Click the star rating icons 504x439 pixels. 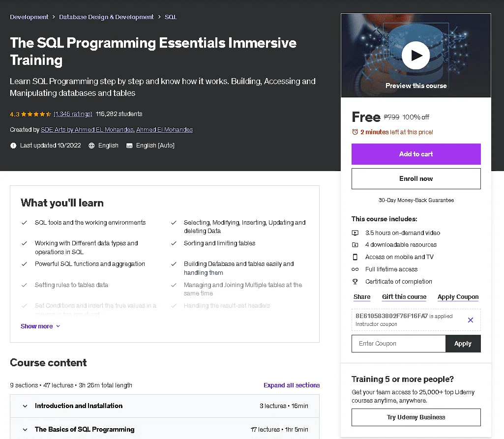pyautogui.click(x=36, y=114)
